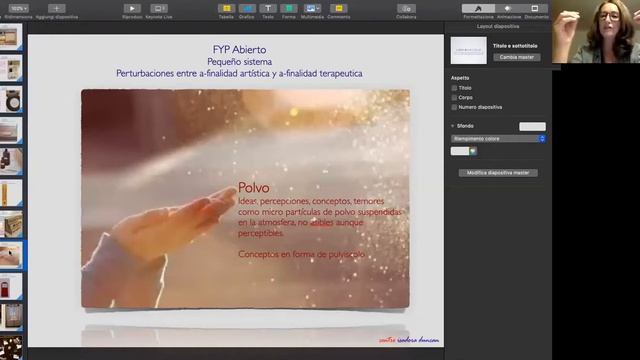Enable the Corpo checkbox
Image resolution: width=640 pixels, height=360 pixels.
click(454, 98)
